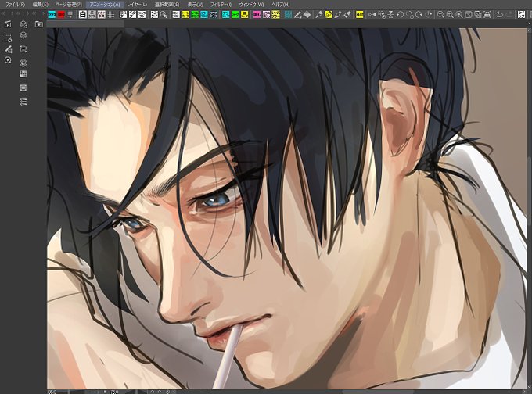Click the undo arrow icon
This screenshot has width=532, height=394.
(499, 15)
